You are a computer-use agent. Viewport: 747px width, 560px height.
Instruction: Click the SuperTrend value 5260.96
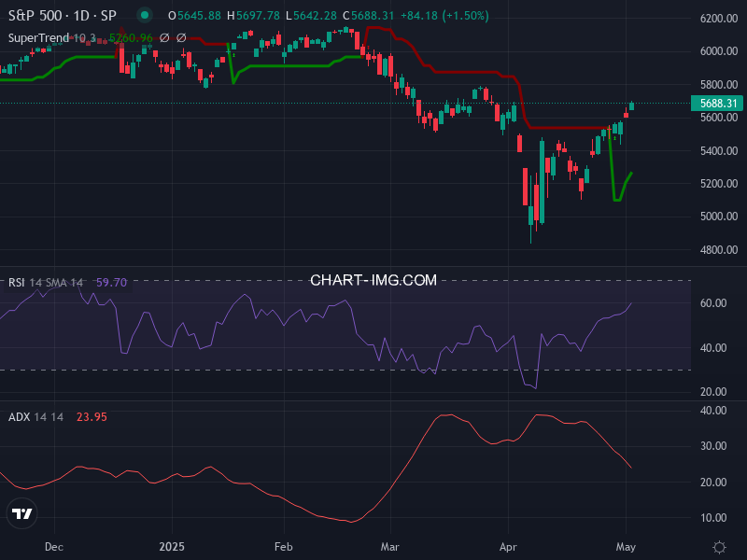point(131,37)
